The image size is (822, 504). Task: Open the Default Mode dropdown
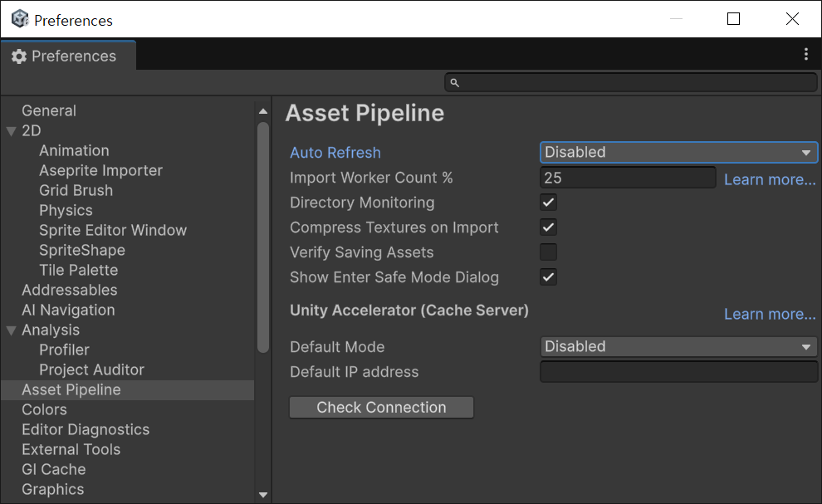pyautogui.click(x=678, y=347)
